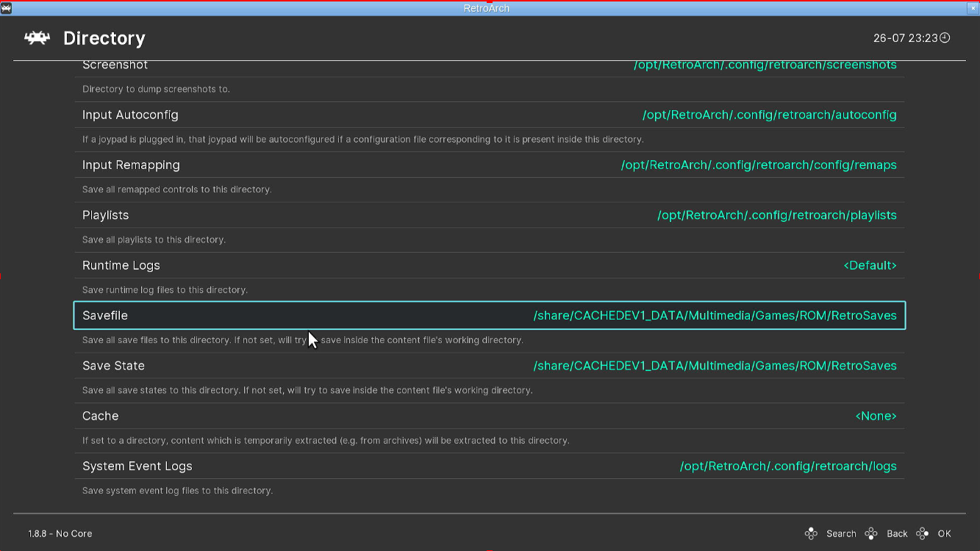
Task: Open the Runtime Logs directory entry
Action: pyautogui.click(x=490, y=265)
